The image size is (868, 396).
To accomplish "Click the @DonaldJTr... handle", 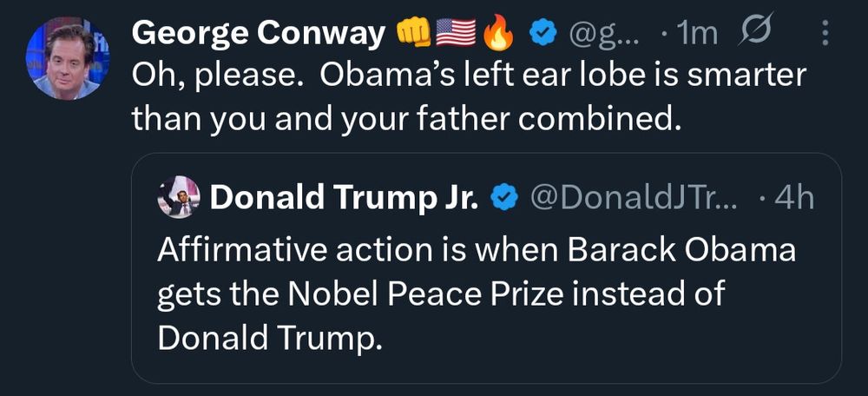I will 635,198.
